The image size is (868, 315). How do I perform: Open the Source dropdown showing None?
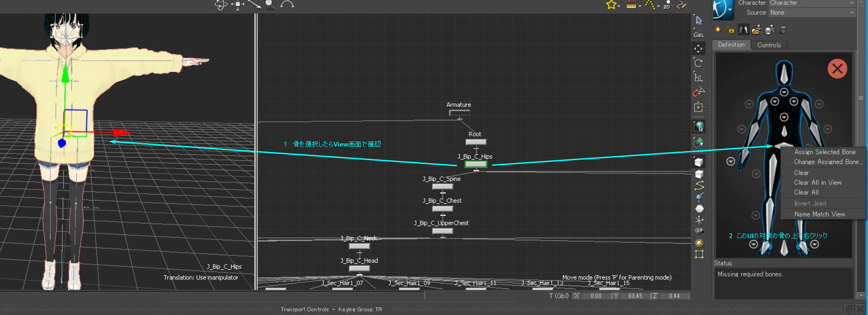pyautogui.click(x=812, y=13)
